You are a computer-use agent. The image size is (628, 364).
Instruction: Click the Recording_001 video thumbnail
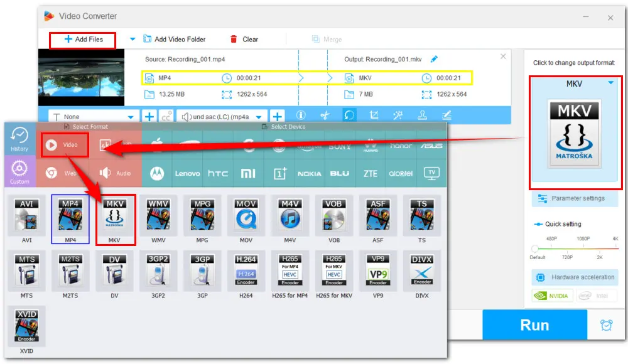pyautogui.click(x=81, y=78)
